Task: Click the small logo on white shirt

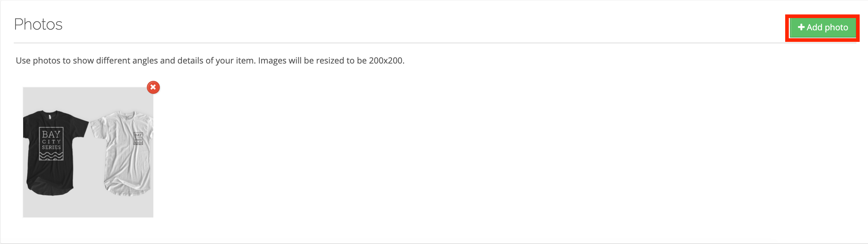Action: pyautogui.click(x=138, y=139)
